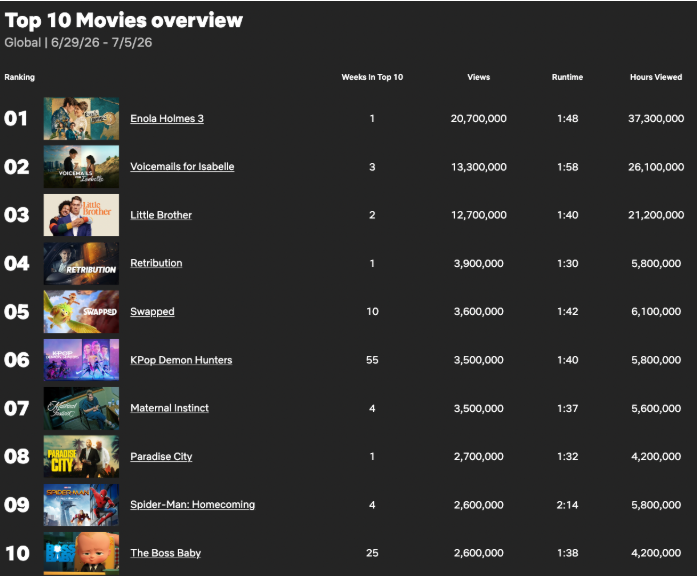
Task: Click the ranking number 06
Action: point(16,360)
